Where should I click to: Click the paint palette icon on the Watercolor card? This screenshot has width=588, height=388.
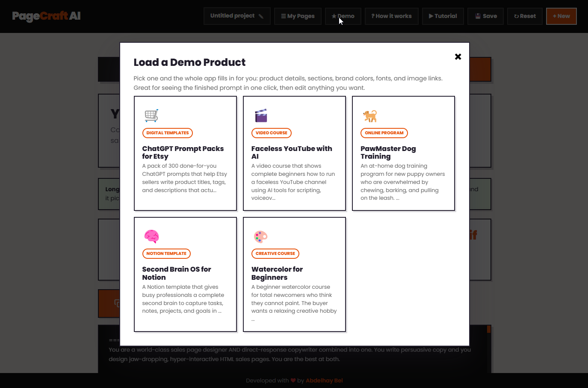260,236
